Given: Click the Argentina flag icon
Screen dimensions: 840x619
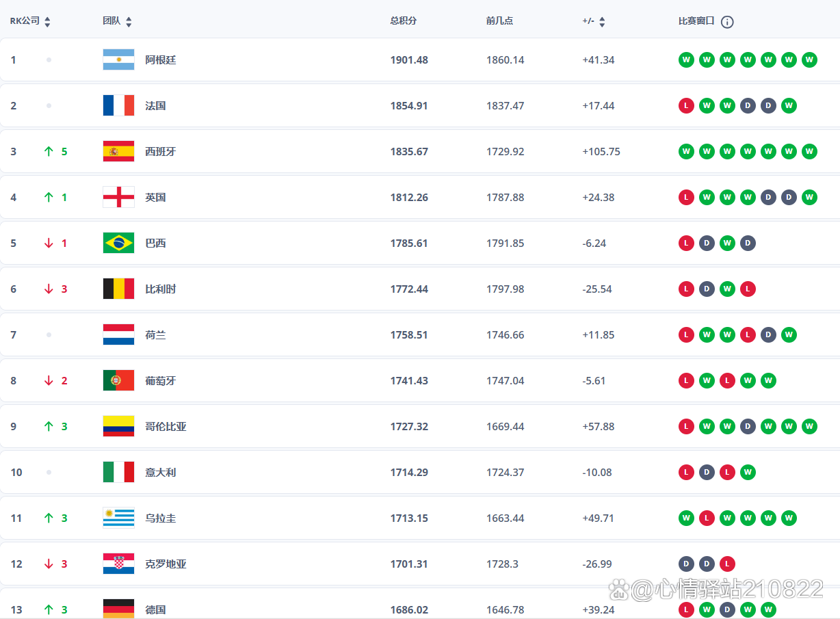Looking at the screenshot, I should click(118, 60).
